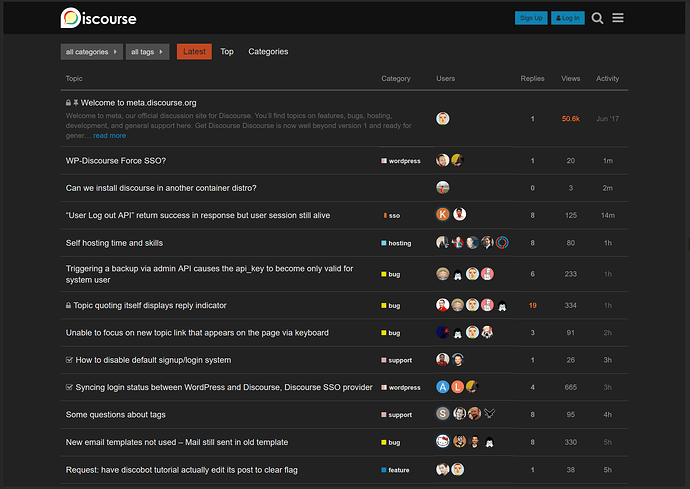
Task: Click second avatar on WP-Discourse Force SSO row
Action: pyautogui.click(x=457, y=160)
